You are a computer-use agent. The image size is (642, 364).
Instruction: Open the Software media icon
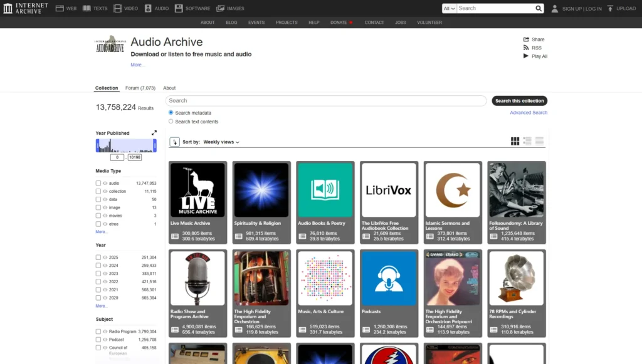179,8
